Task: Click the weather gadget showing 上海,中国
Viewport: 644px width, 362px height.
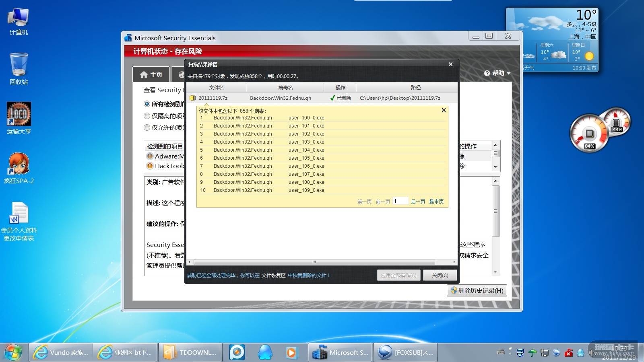Action: [x=552, y=39]
